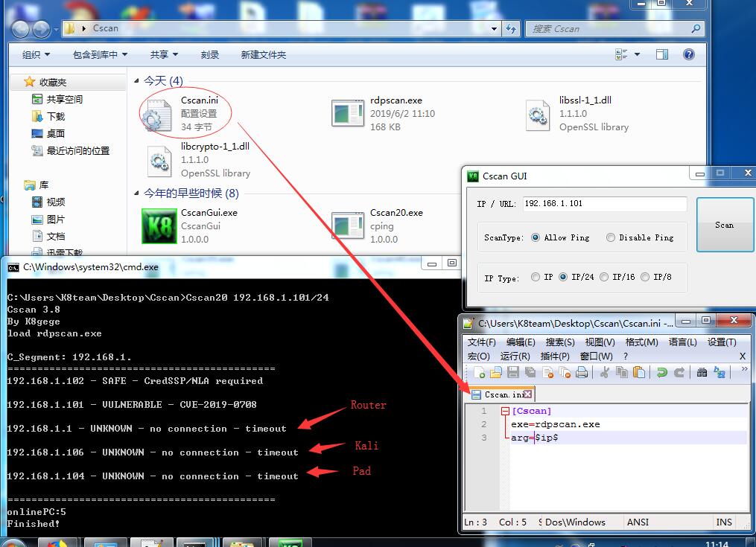
Task: Open 语言(L) menu in Notepad++
Action: click(x=683, y=342)
